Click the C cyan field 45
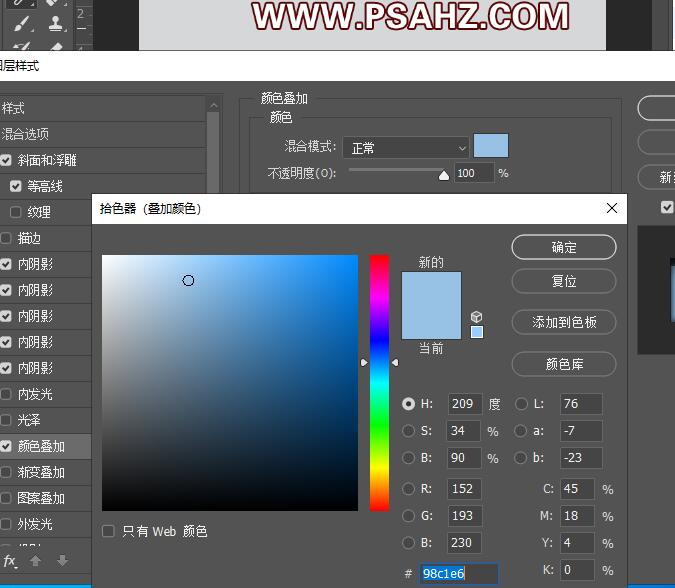Image resolution: width=675 pixels, height=588 pixels. tap(577, 489)
